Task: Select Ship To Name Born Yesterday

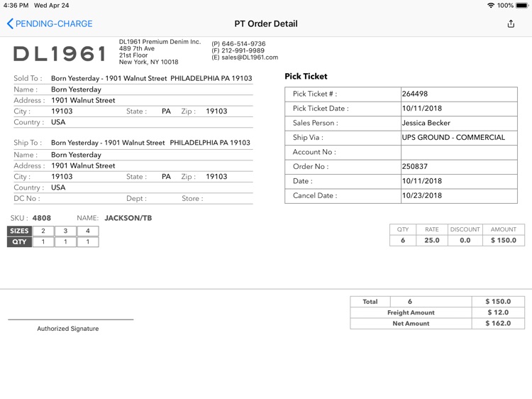Action: coord(76,155)
